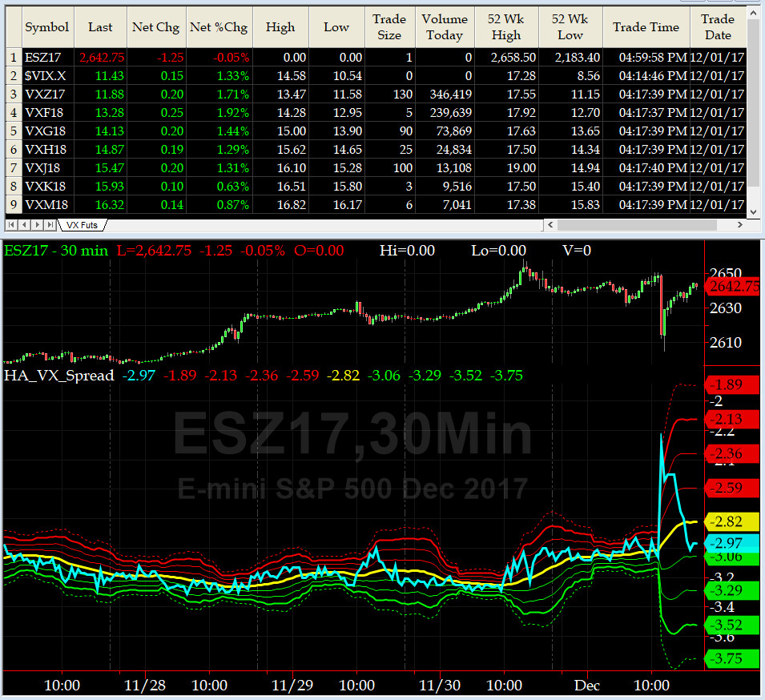Viewport: 765px width, 700px height.
Task: Sort by Net %Chg column header
Action: pyautogui.click(x=219, y=27)
